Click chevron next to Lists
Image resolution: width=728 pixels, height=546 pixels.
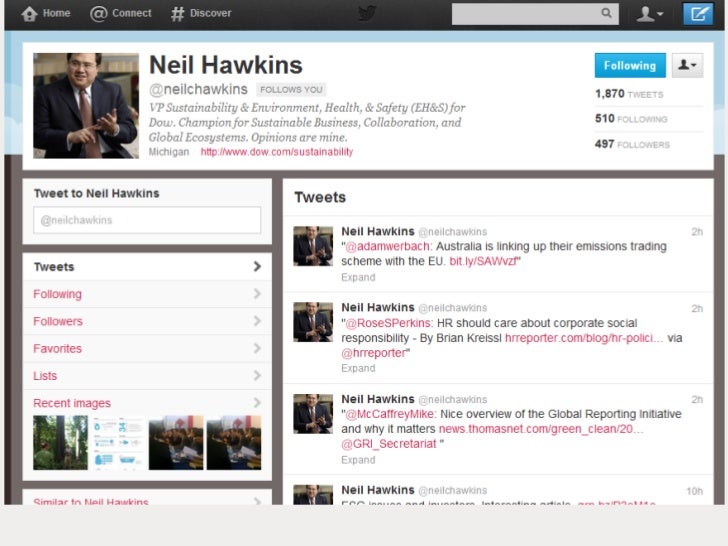pyautogui.click(x=257, y=375)
